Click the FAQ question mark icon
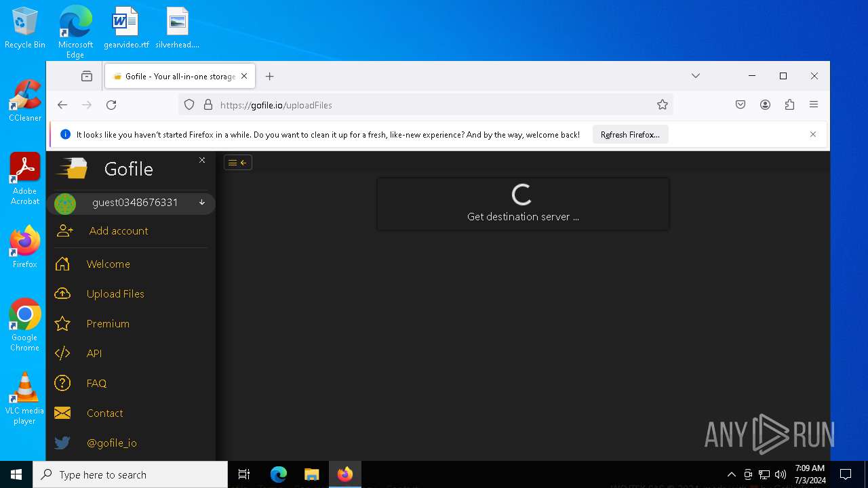868x488 pixels. [62, 383]
